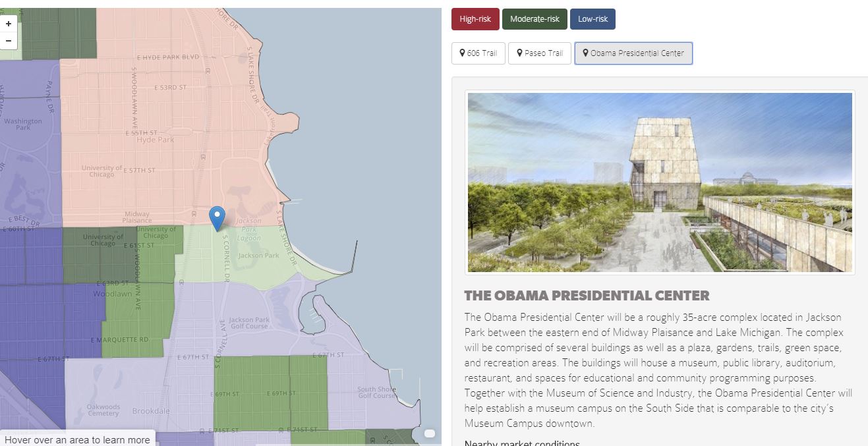This screenshot has height=446, width=868.
Task: Select the 606 Trail location
Action: tap(478, 53)
